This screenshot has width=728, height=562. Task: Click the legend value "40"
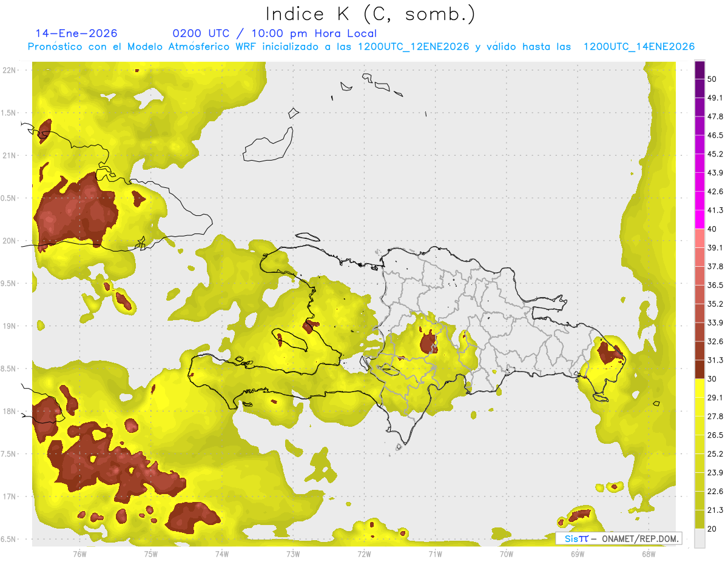click(x=712, y=229)
